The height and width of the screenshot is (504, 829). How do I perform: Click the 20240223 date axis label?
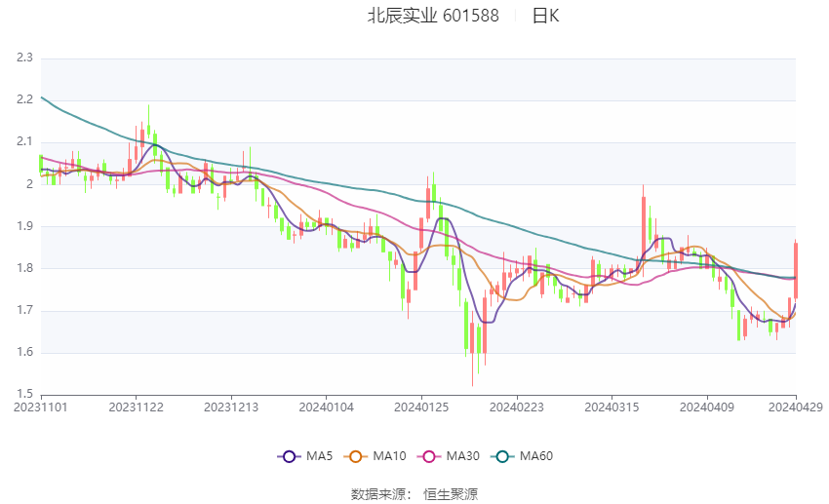(x=516, y=407)
